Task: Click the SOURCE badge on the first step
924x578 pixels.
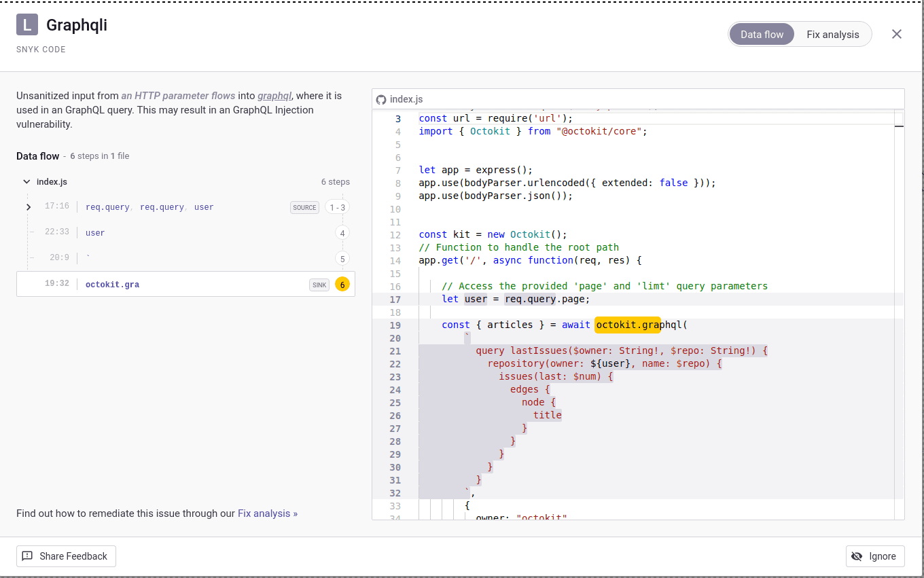Action: pos(304,207)
